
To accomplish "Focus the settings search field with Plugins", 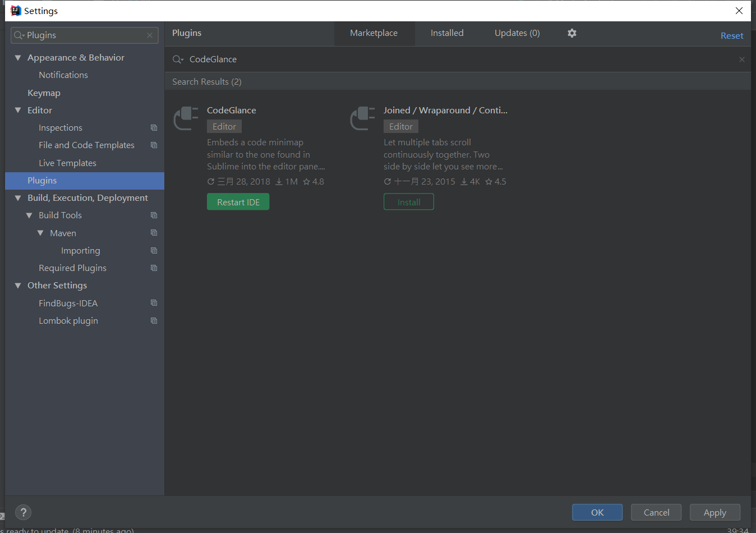I will [x=85, y=35].
